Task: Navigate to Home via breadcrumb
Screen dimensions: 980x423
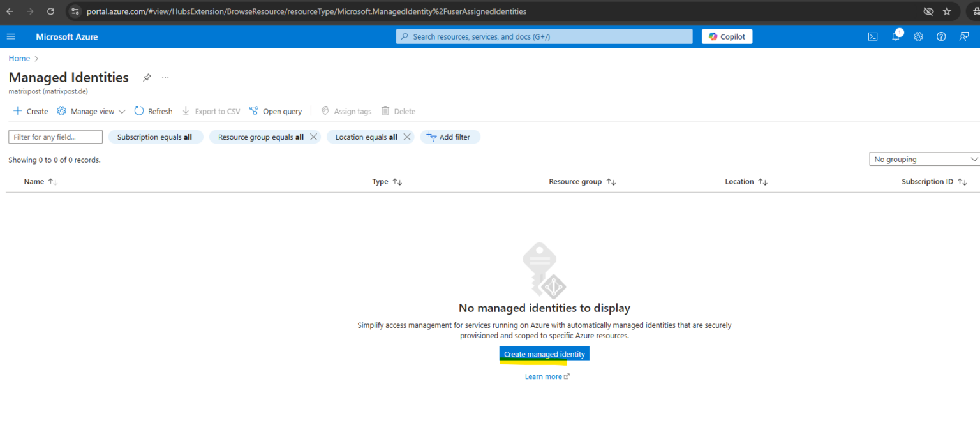Action: [19, 58]
